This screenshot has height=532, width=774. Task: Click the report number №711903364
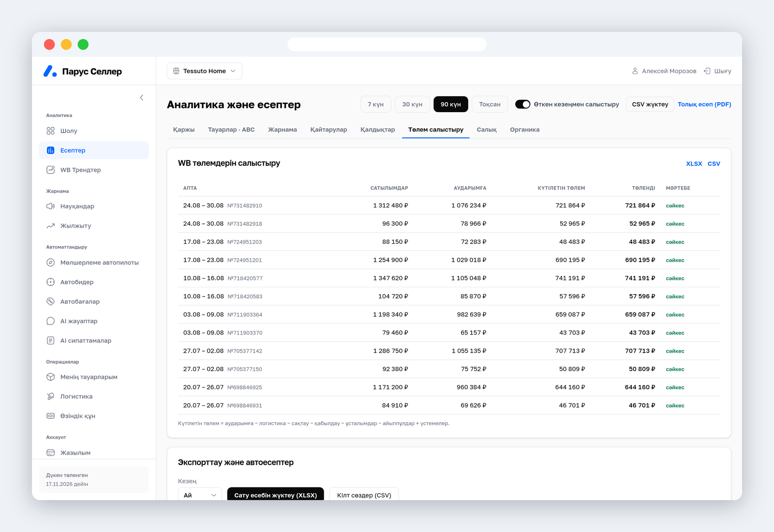[245, 315]
